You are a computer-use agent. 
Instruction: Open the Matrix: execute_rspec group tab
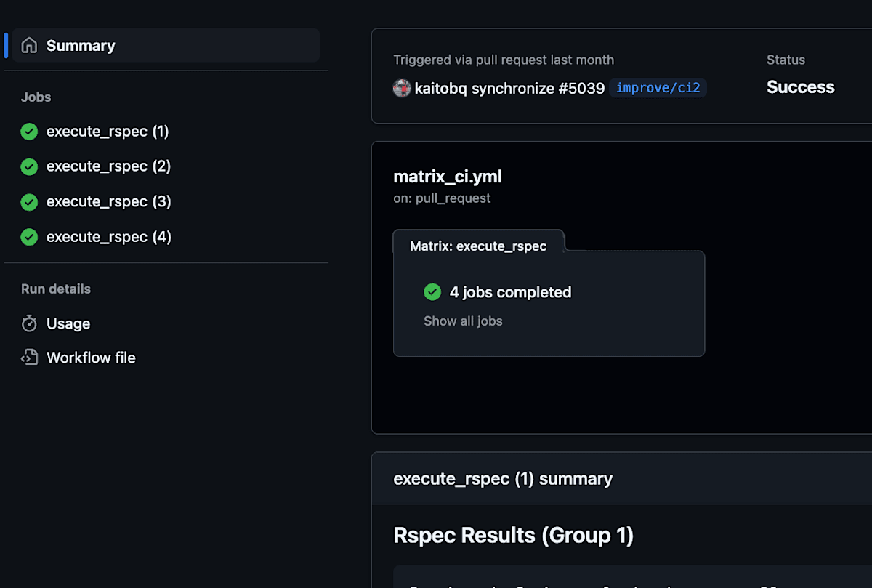click(x=478, y=246)
